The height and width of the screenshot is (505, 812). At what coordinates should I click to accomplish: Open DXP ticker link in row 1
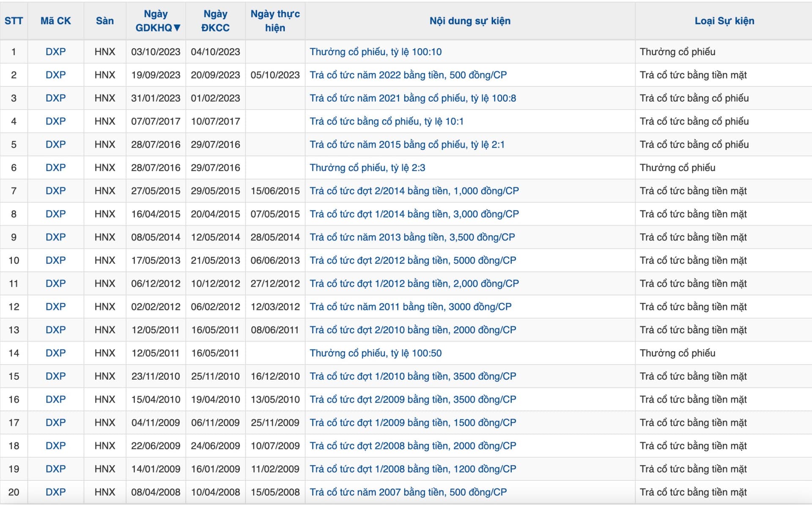pos(55,52)
